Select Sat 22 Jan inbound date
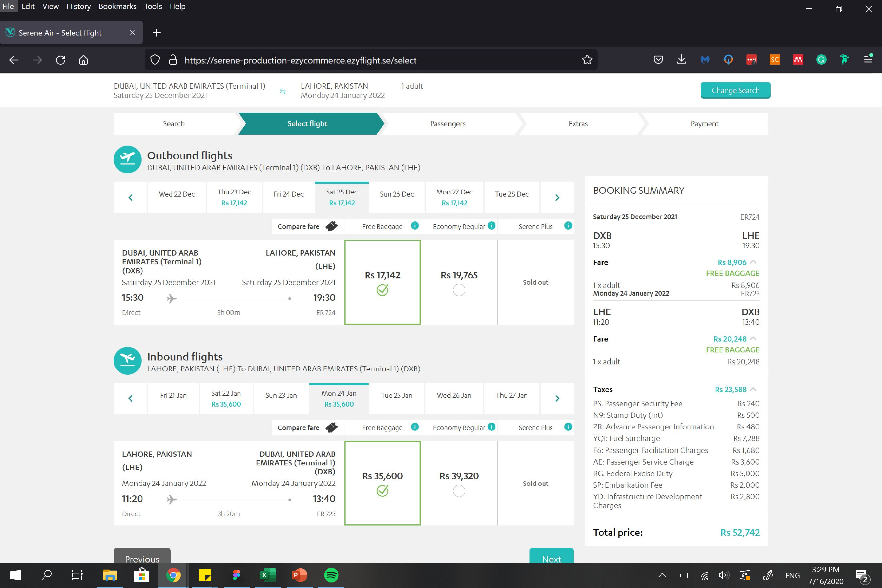Viewport: 882px width, 588px height. point(226,399)
